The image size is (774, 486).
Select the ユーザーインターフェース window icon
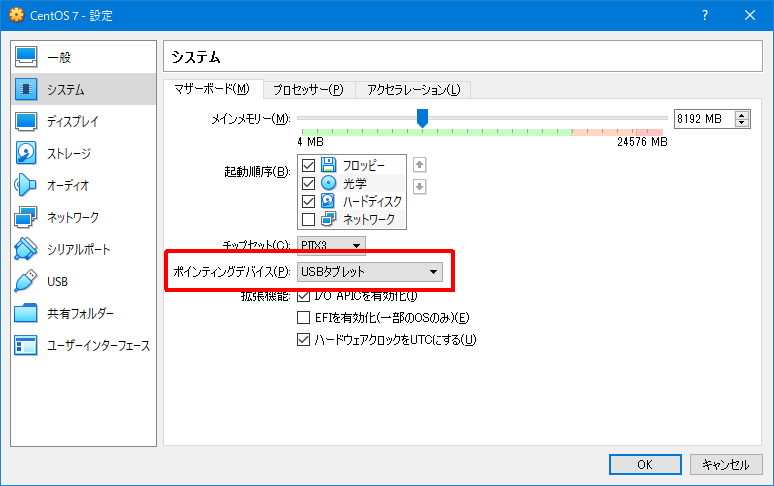pyautogui.click(x=26, y=345)
